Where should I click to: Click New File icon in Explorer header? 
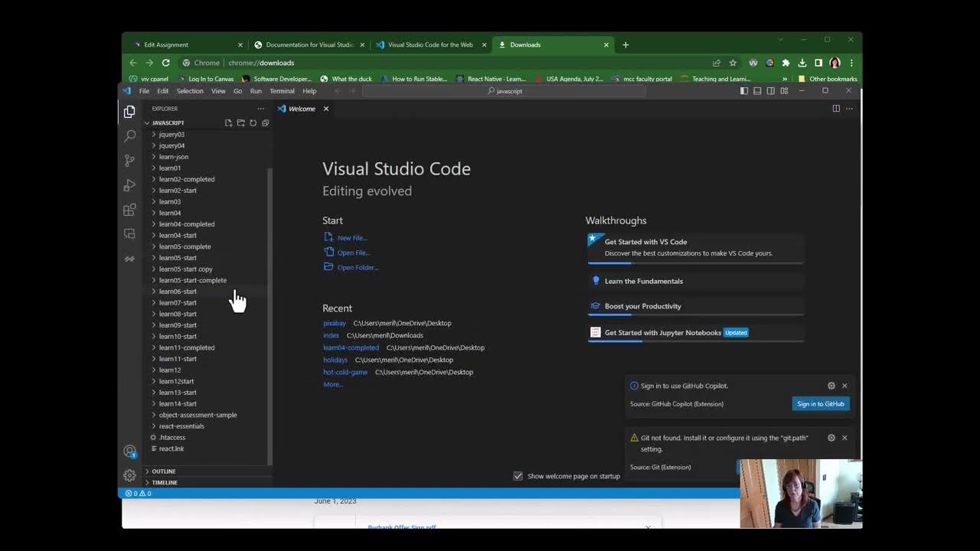[228, 122]
